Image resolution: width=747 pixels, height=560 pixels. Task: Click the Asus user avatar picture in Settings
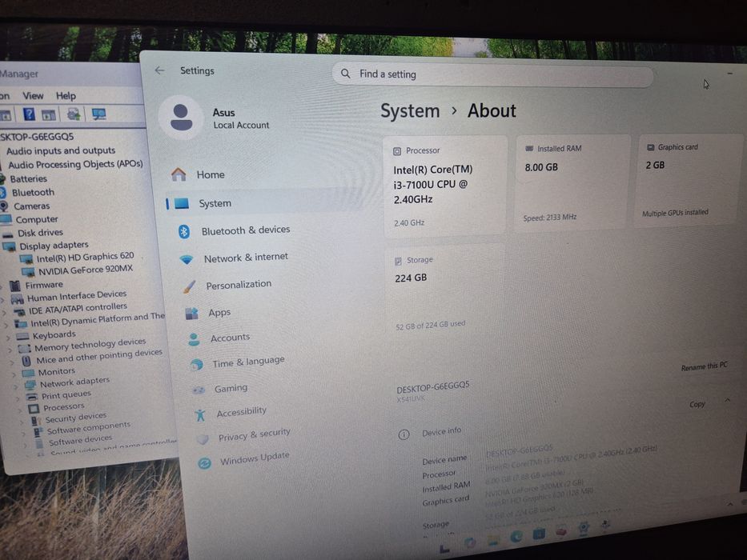point(181,118)
